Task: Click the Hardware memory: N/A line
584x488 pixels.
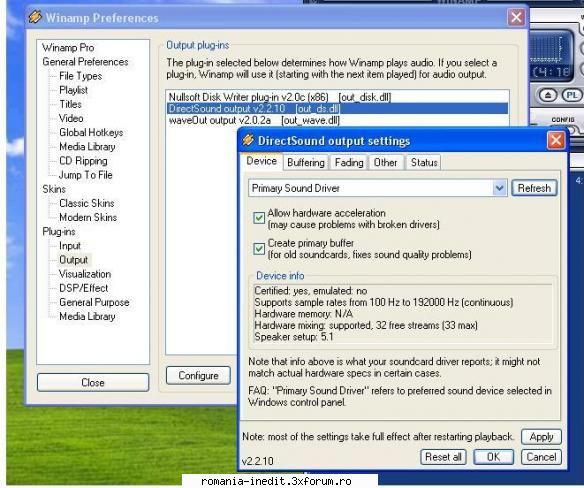Action: tap(304, 314)
